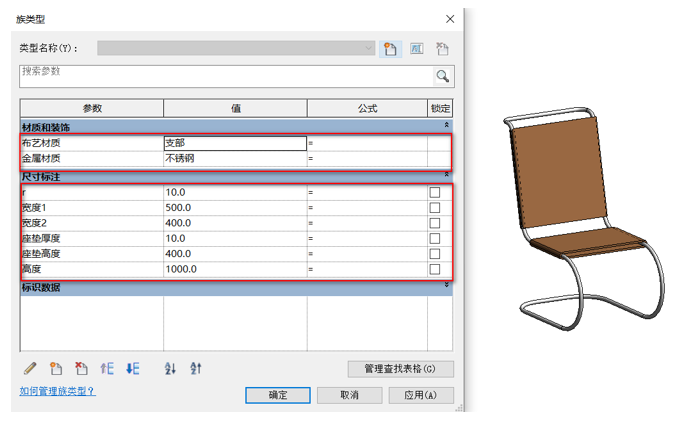Click the 不锈钢 value cell

tap(235, 158)
